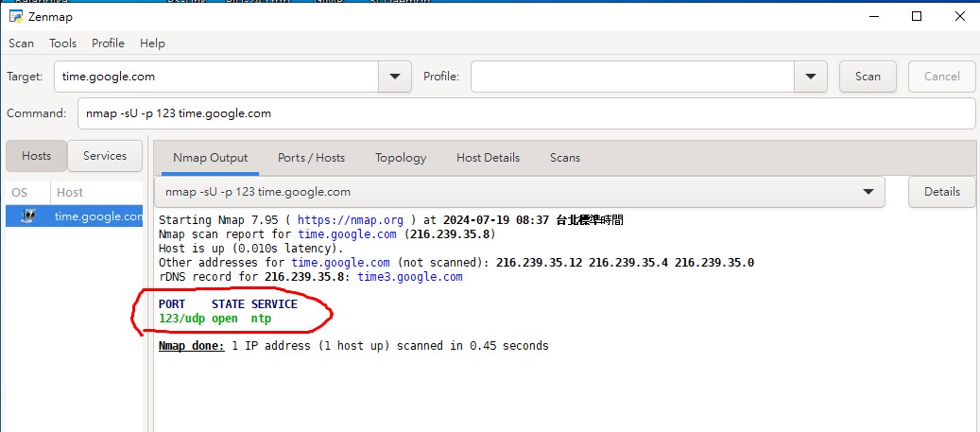
Task: Switch to the Topology tab
Action: click(x=401, y=158)
